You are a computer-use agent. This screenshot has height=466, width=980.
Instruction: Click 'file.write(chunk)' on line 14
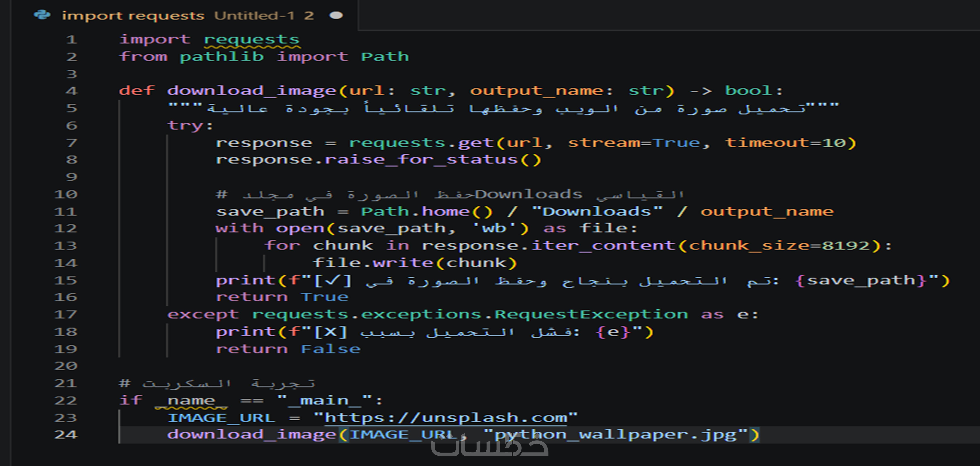pyautogui.click(x=415, y=263)
